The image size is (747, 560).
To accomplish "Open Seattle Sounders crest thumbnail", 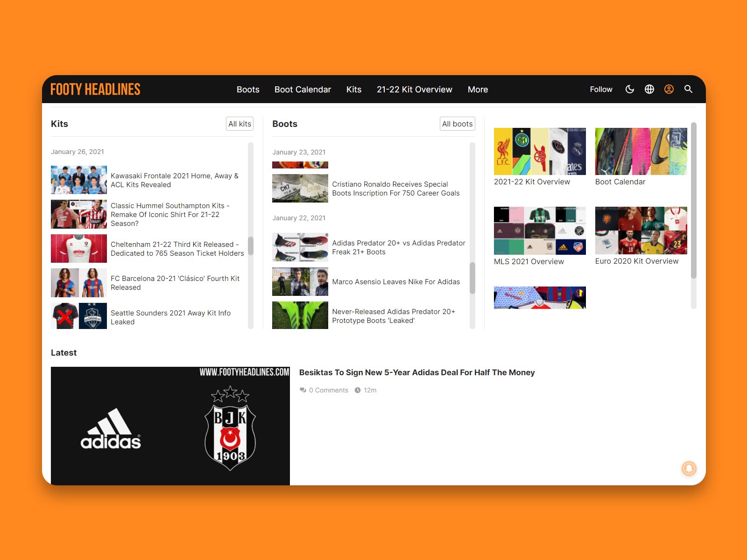I will pos(79,316).
